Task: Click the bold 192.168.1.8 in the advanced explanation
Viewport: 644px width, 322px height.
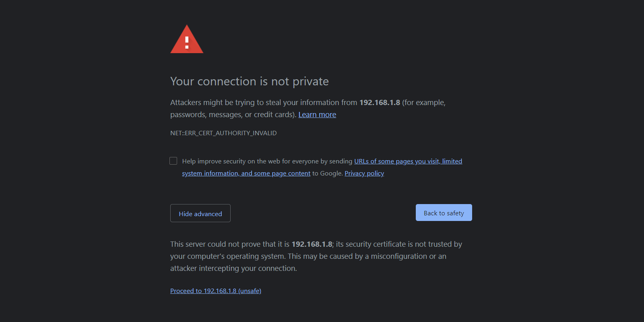Action: point(312,244)
